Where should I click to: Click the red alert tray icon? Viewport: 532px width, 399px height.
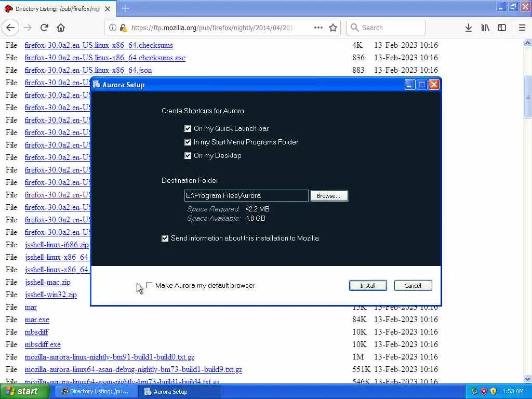coord(484,392)
